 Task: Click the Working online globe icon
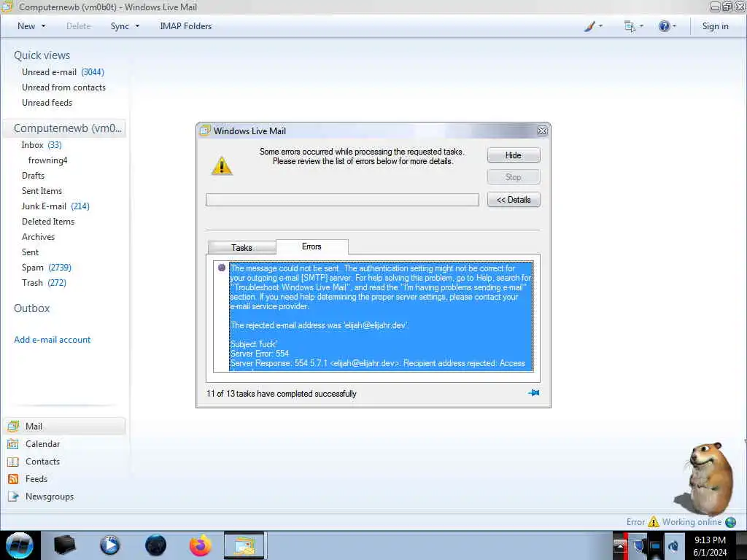(x=730, y=522)
